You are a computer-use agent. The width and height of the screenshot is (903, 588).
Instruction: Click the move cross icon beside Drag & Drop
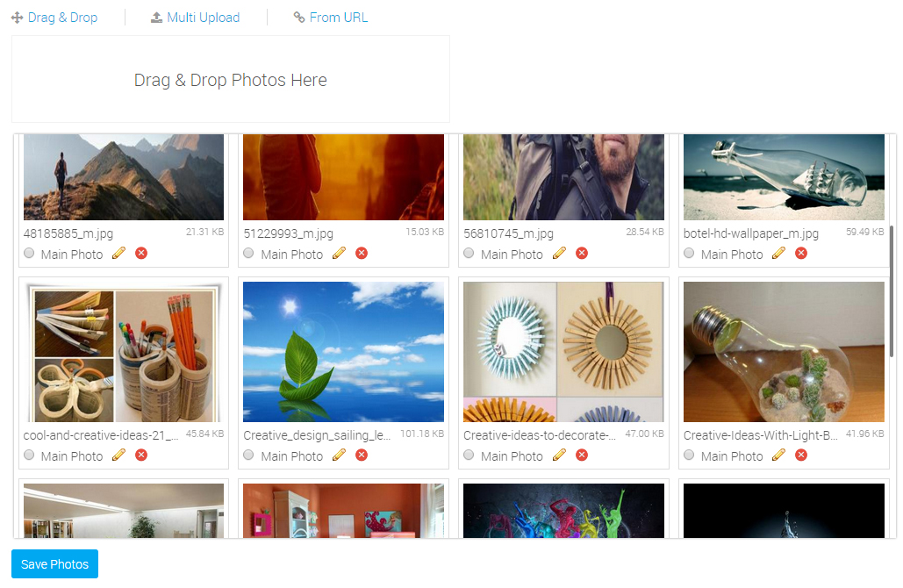18,17
